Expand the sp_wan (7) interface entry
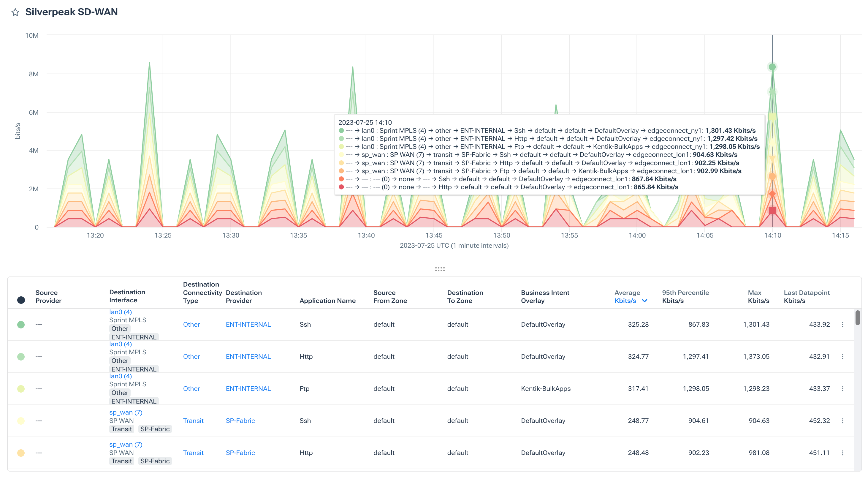 [125, 412]
